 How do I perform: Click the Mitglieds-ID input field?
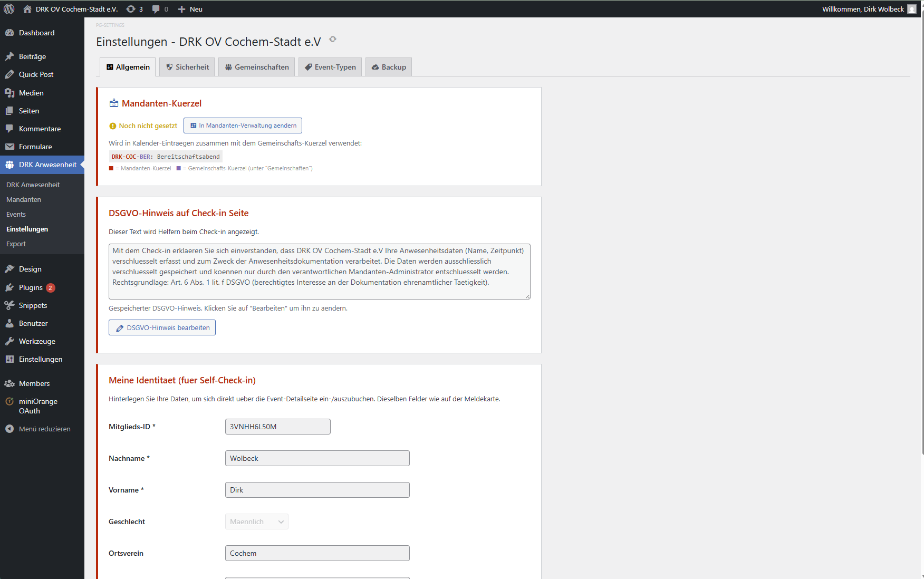pyautogui.click(x=278, y=427)
